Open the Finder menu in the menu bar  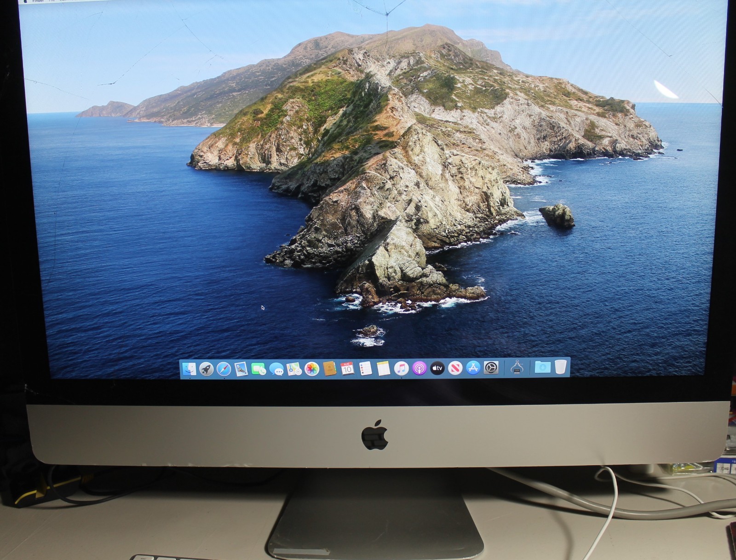pyautogui.click(x=38, y=1)
